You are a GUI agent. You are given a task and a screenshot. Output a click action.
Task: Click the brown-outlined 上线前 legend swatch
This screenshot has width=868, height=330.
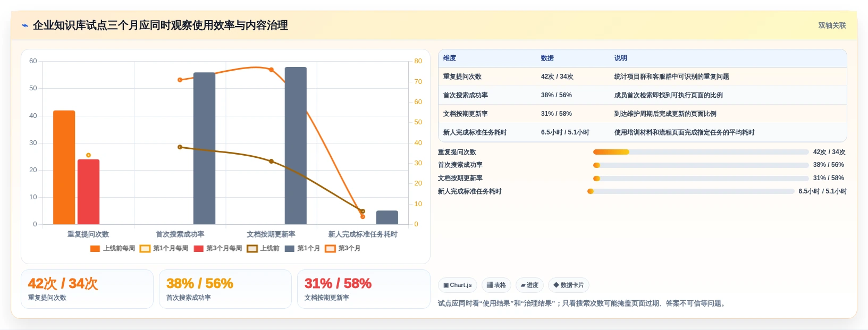click(252, 248)
